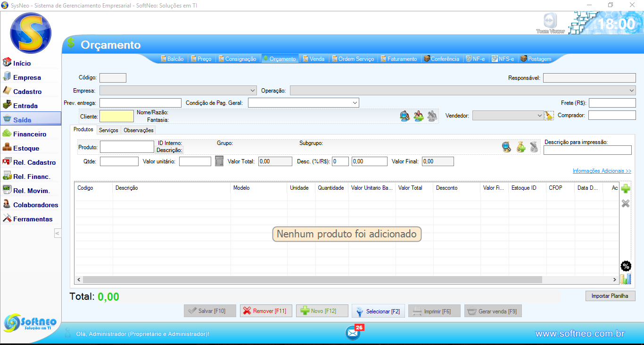Click the black percent discount badge icon
Screen dimensions: 644x345
point(626,266)
